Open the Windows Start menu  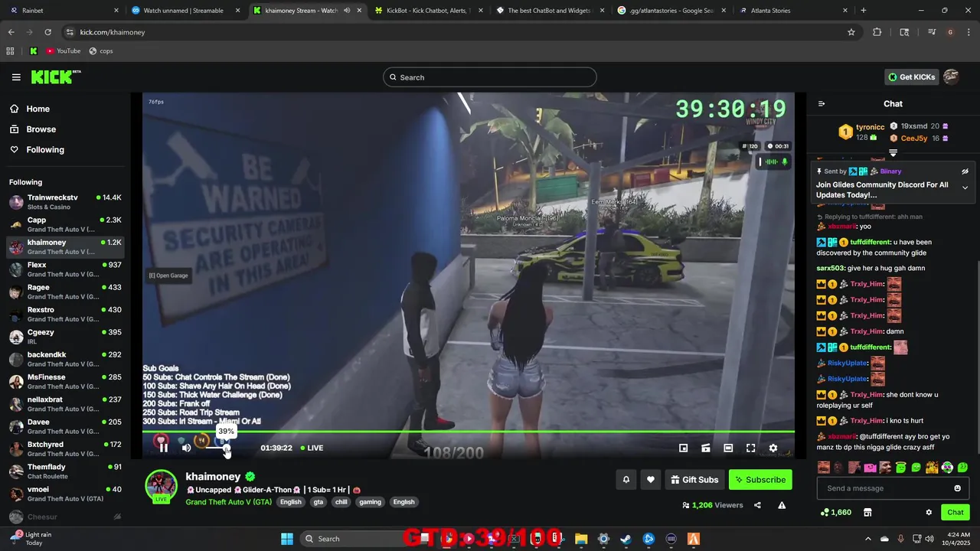pyautogui.click(x=286, y=539)
